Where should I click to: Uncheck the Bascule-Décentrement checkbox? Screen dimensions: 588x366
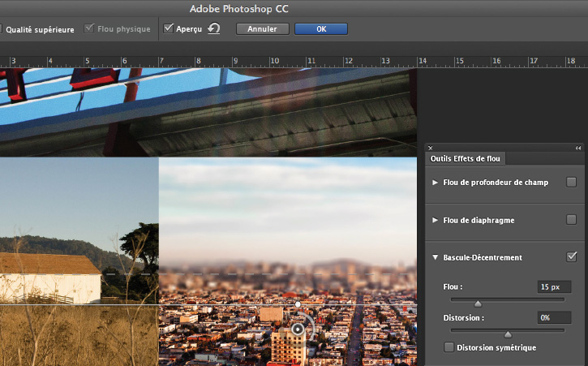572,257
